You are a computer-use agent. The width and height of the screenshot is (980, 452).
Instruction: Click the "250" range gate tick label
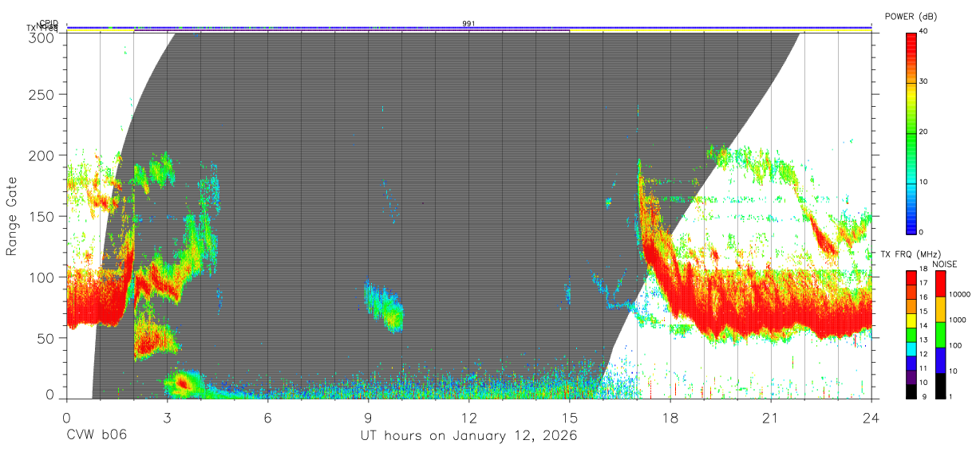(x=41, y=95)
